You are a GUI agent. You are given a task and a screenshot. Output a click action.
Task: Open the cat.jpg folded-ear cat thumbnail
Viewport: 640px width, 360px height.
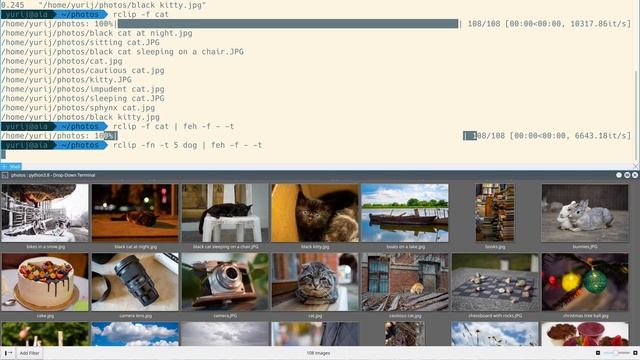315,282
